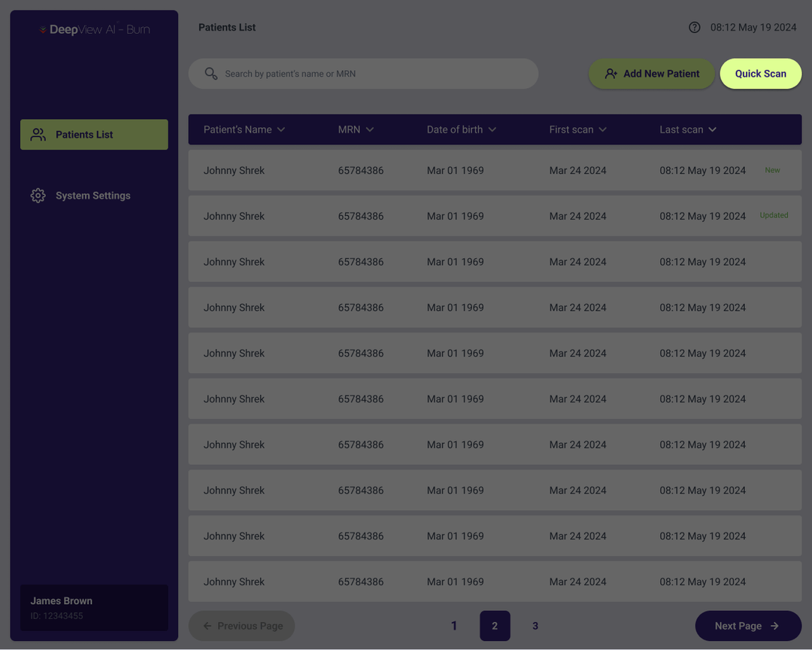
Task: Open System Settings in the sidebar
Action: (94, 196)
